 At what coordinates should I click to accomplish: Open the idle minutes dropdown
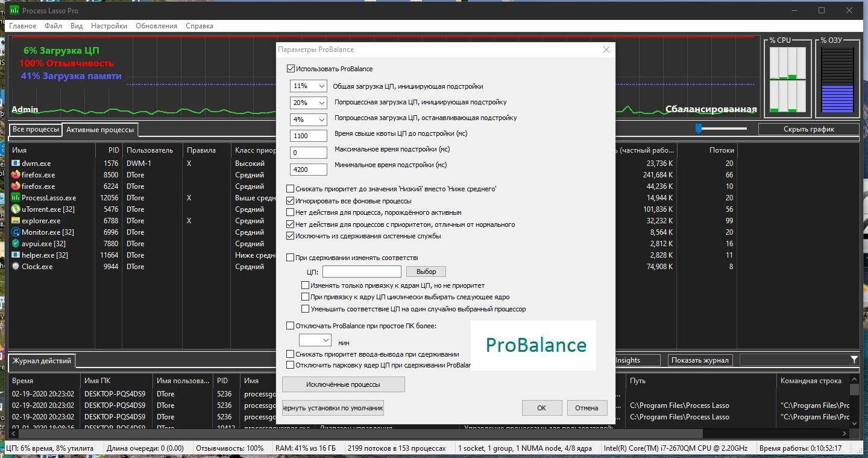[315, 340]
